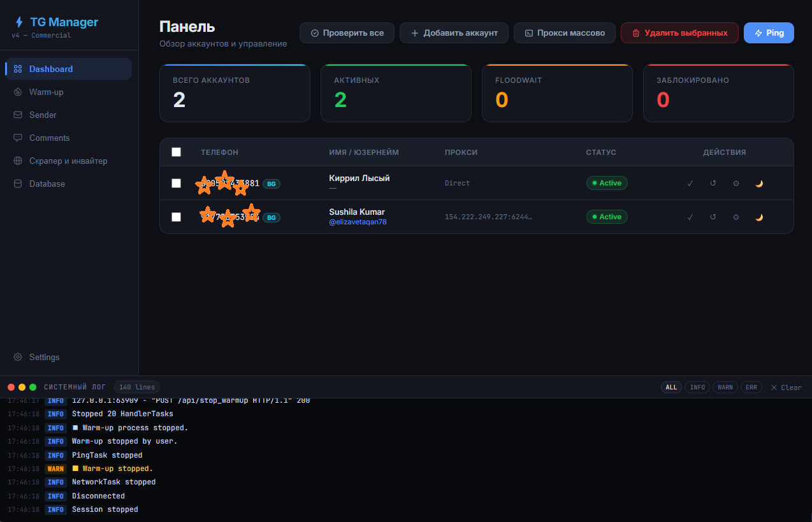Screen dimensions: 812x522
Task: Click the checkmark icon for Кирилл Лысый
Action: point(690,184)
